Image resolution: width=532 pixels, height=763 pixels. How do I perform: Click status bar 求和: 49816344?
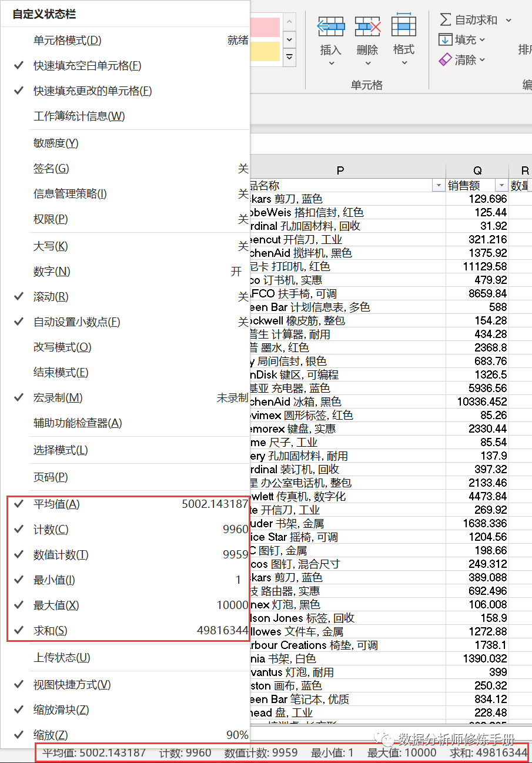[488, 753]
